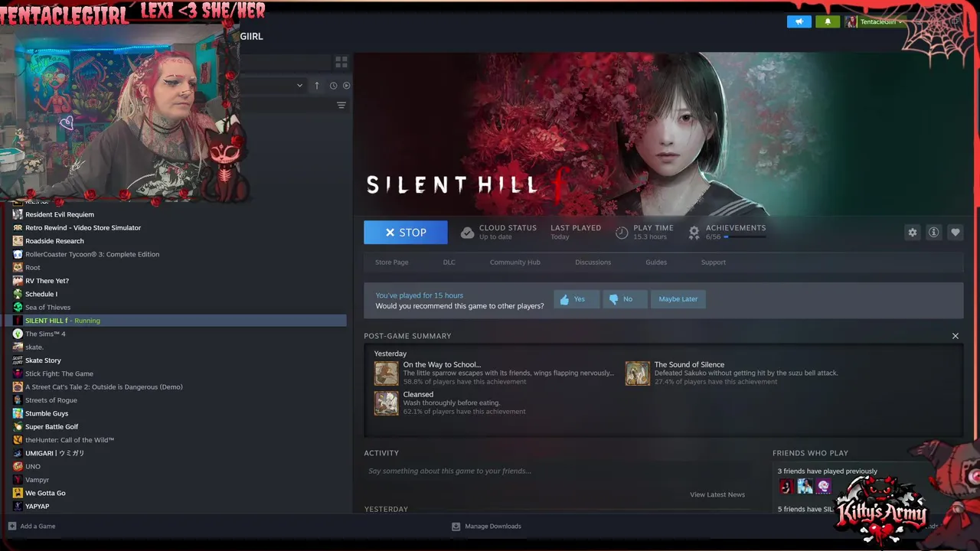Image resolution: width=980 pixels, height=551 pixels.
Task: Click the UNO game icon
Action: point(18,467)
